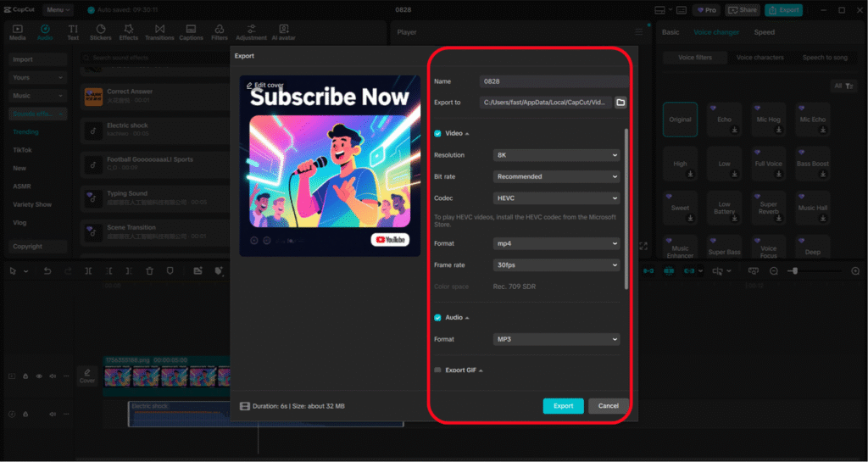Open the AI avatar panel
The height and width of the screenshot is (462, 868).
[x=283, y=33]
